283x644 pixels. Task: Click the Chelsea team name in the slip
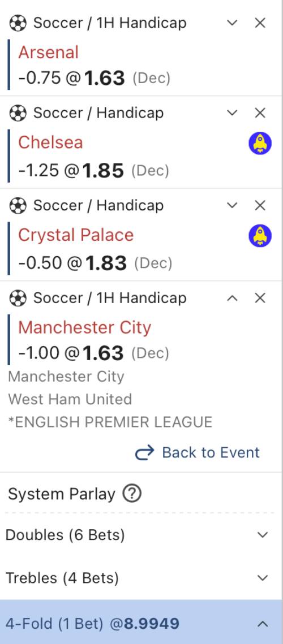click(50, 142)
